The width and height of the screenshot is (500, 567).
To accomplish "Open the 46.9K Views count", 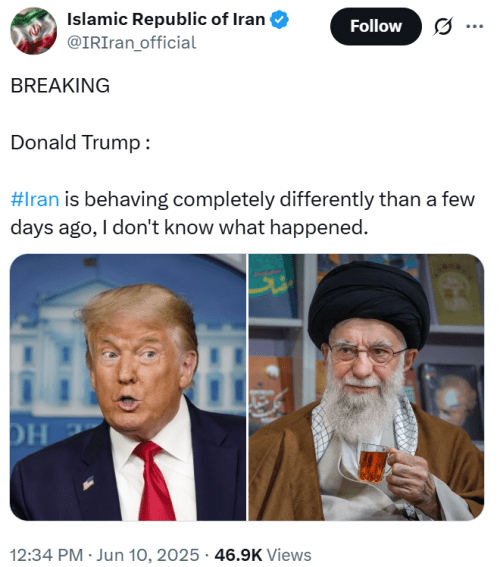I will (263, 555).
